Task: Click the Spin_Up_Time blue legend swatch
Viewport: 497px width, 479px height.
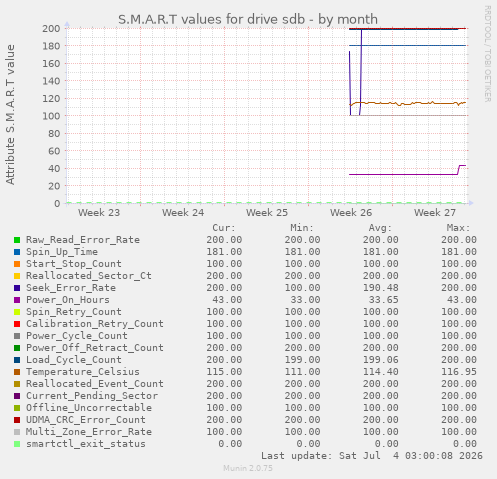Action: click(x=17, y=252)
